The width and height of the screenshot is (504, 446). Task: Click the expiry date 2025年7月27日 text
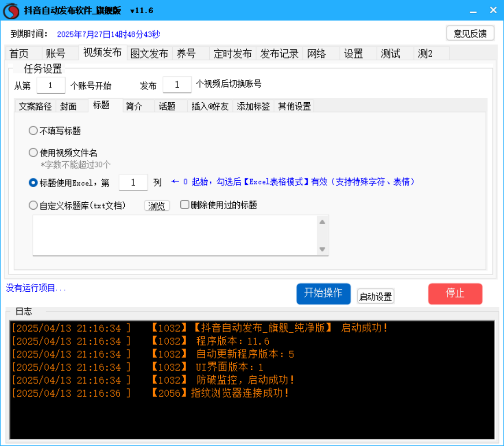(109, 34)
